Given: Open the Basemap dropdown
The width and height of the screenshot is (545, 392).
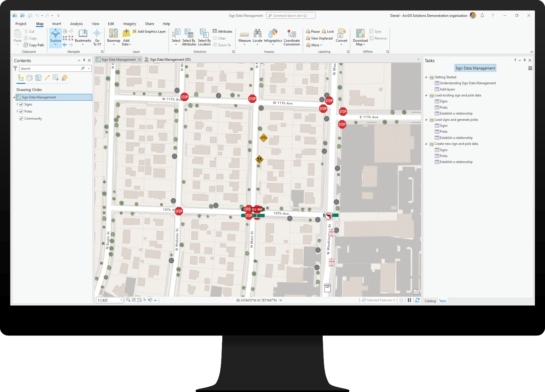Looking at the screenshot, I should pos(114,37).
